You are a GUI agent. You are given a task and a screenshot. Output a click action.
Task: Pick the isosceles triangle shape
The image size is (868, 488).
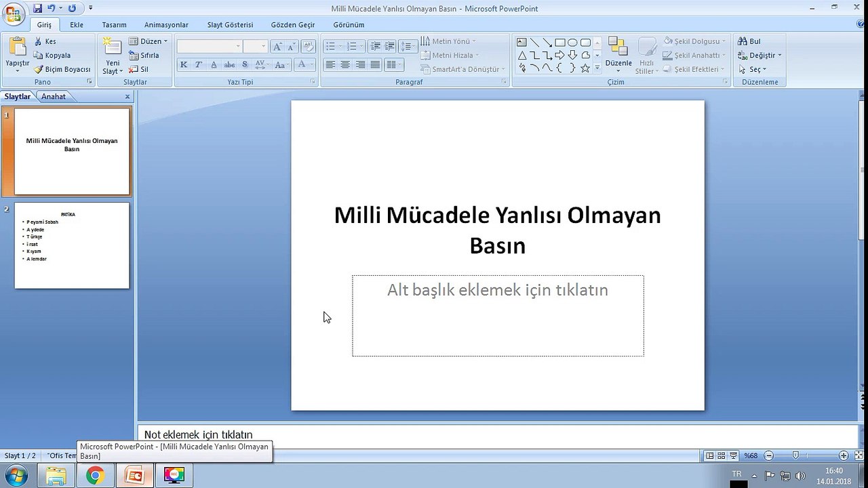point(521,55)
